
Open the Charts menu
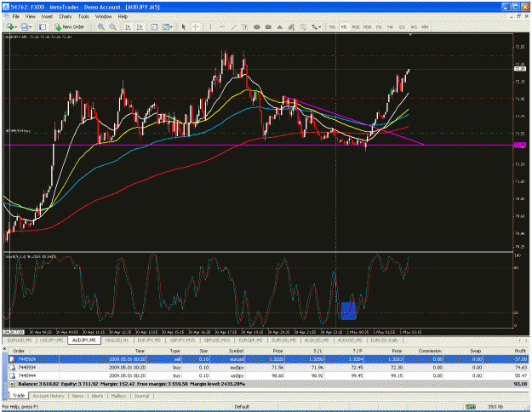[66, 16]
